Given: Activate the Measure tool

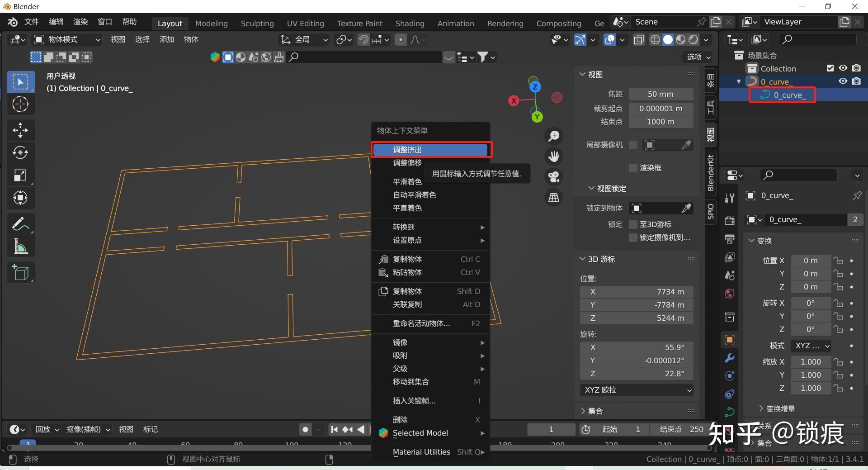Looking at the screenshot, I should (x=20, y=246).
